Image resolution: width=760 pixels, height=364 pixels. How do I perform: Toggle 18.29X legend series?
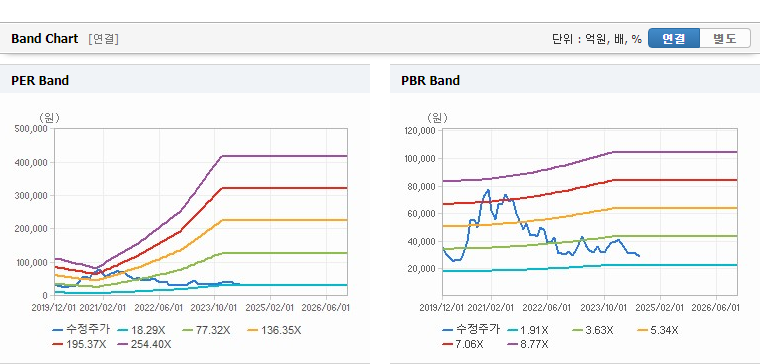tap(141, 330)
